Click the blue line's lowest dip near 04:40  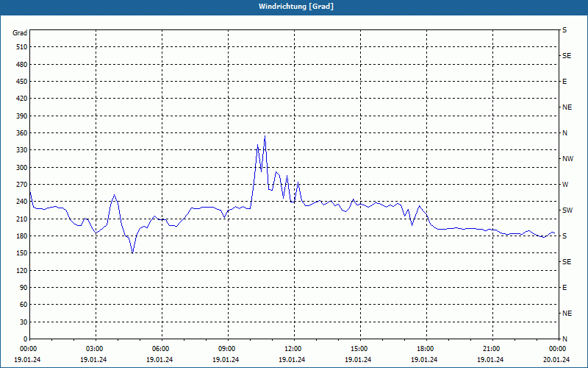[132, 253]
